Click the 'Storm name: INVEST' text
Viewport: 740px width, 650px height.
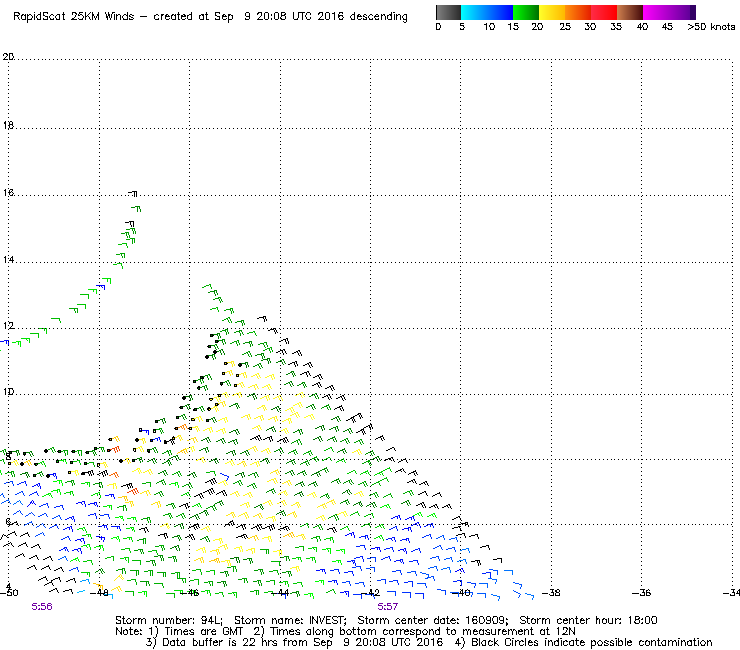[x=290, y=620]
